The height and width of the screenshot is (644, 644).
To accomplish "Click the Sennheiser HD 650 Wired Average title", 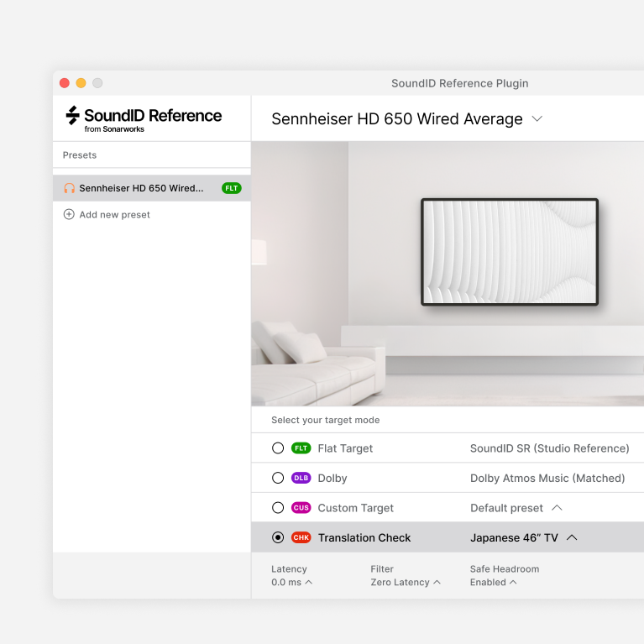I will [397, 119].
